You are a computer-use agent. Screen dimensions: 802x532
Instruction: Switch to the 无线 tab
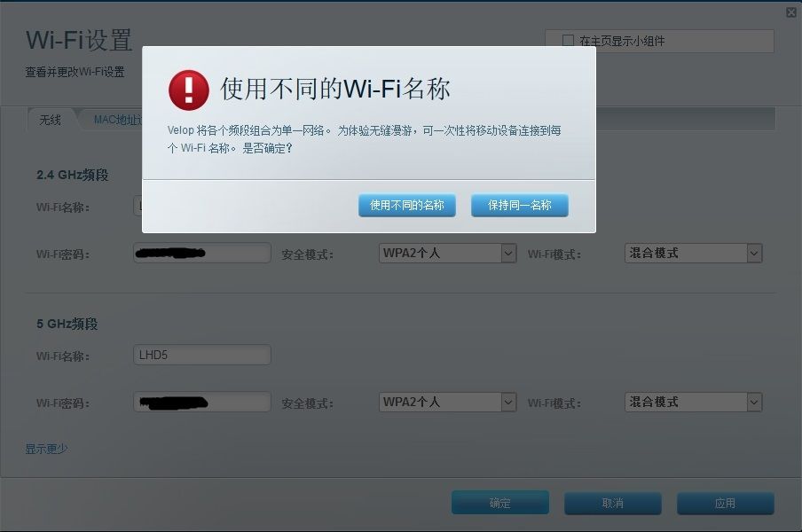[x=50, y=120]
